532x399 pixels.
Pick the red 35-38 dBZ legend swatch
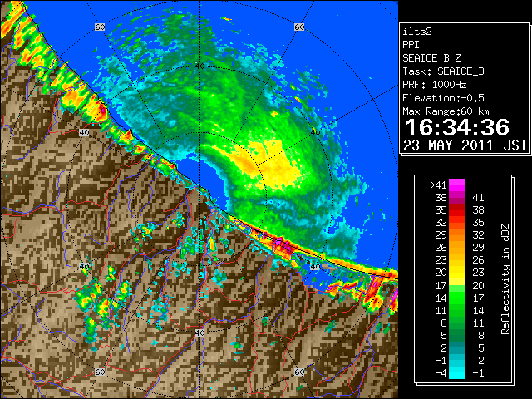point(457,210)
